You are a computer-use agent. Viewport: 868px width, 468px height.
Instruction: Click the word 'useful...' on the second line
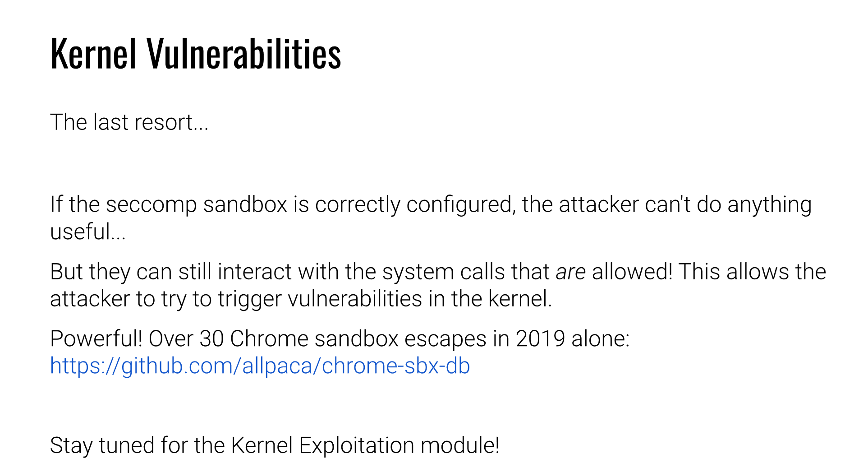[88, 232]
